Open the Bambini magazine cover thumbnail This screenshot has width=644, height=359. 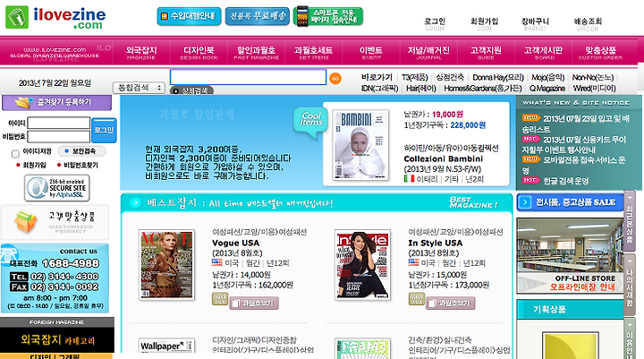pos(360,145)
